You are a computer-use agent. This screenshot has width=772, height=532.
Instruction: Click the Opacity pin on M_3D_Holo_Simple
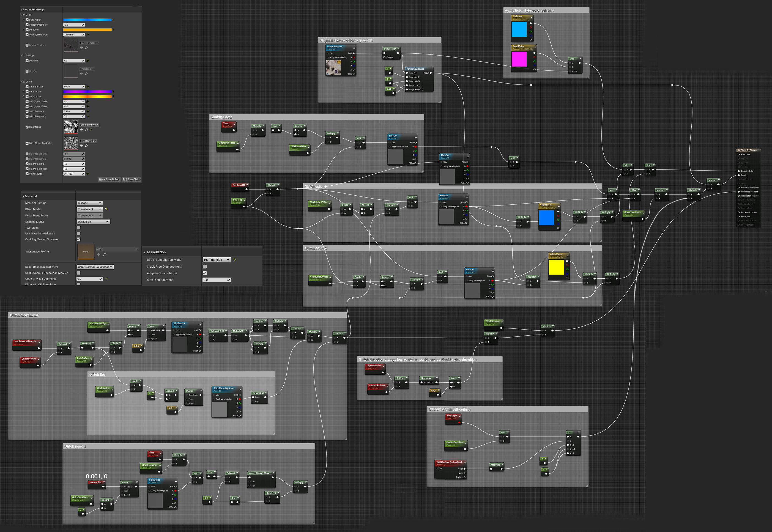tap(739, 175)
